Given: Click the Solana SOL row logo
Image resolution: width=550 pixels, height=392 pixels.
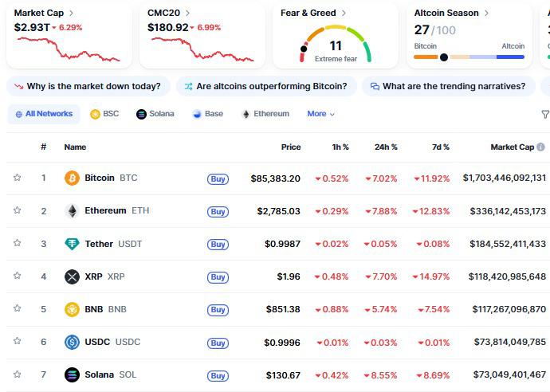Looking at the screenshot, I should click(x=72, y=374).
